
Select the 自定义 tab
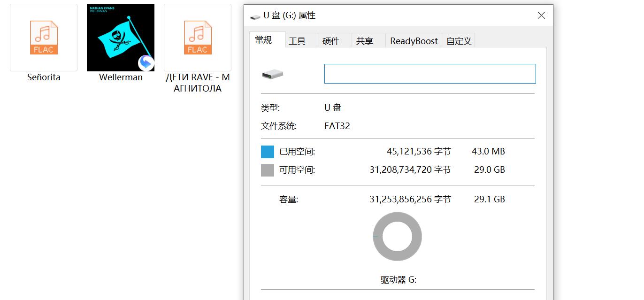(458, 41)
